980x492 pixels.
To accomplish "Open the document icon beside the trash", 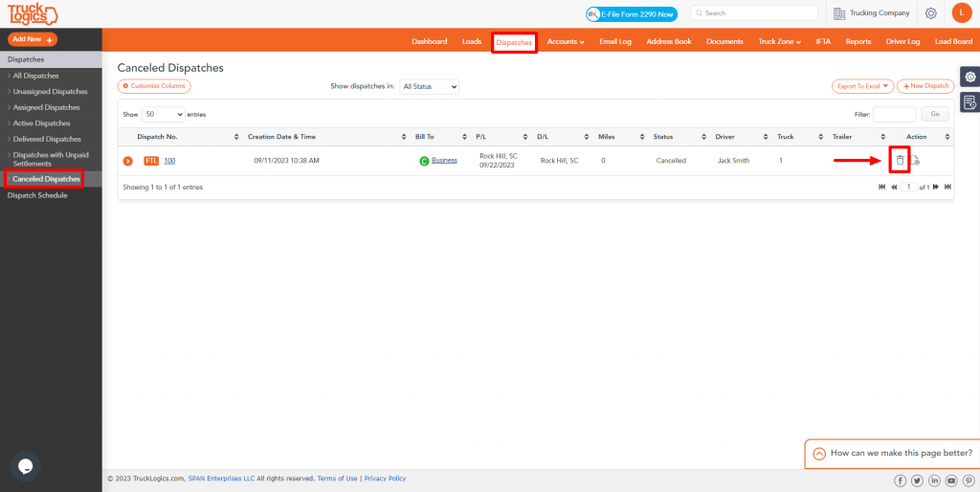I will (915, 161).
